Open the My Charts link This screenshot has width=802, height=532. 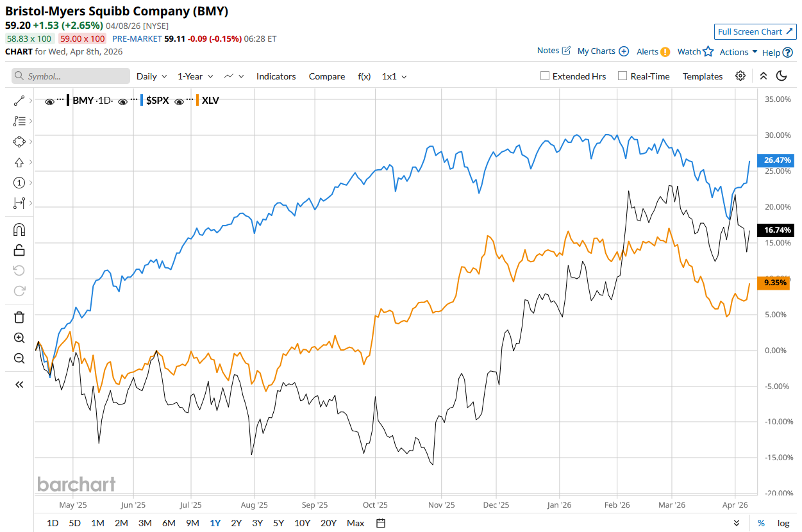point(603,51)
